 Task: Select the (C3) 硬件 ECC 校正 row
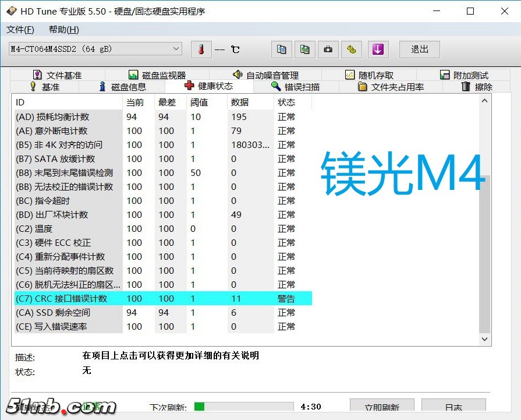pos(163,242)
